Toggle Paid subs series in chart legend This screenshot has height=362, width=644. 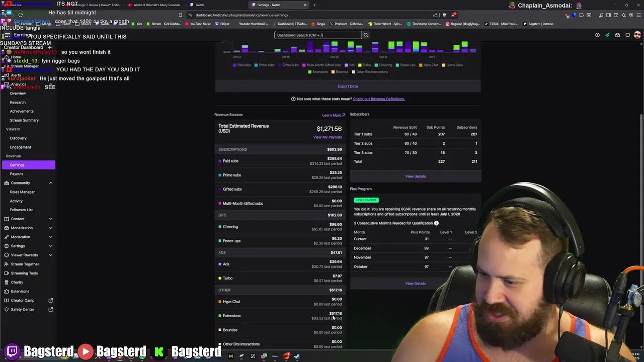(241, 65)
